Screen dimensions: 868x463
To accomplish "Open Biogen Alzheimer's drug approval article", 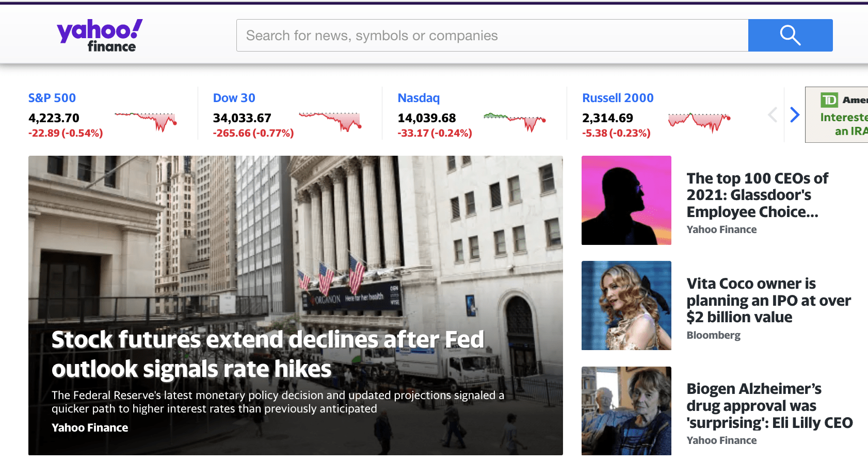I will point(769,405).
